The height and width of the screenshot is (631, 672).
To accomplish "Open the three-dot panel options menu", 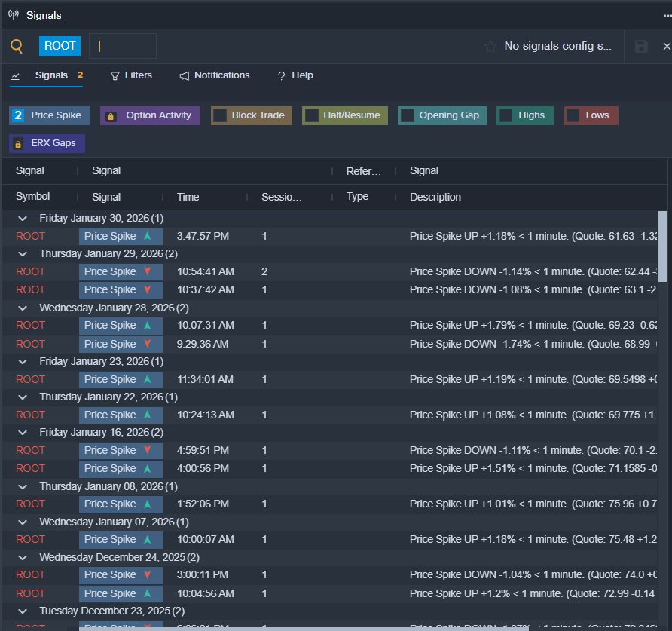I will click(666, 15).
